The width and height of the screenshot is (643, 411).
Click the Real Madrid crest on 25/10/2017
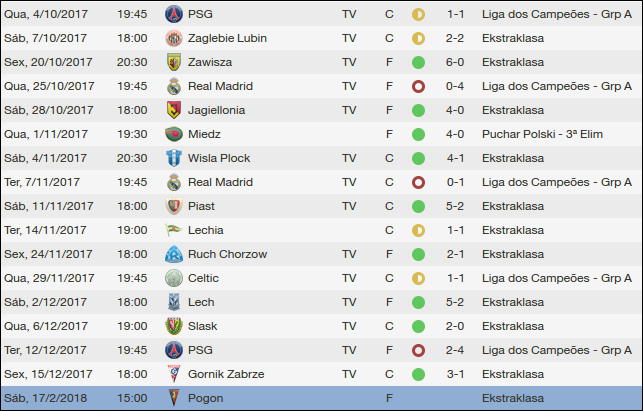(173, 86)
